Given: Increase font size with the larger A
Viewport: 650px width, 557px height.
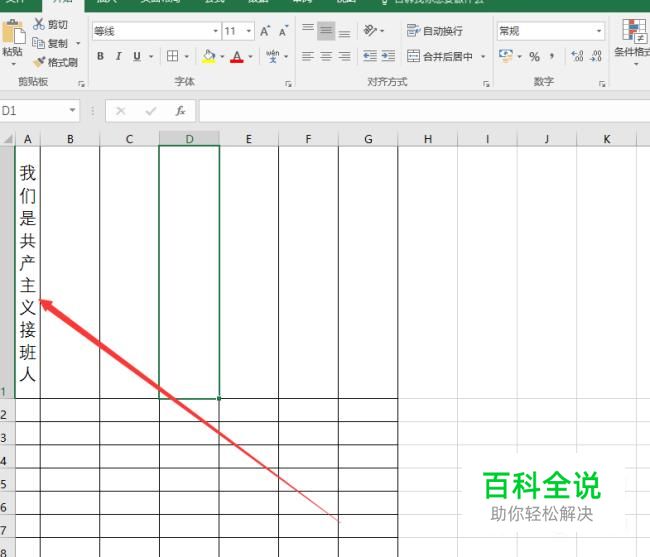Looking at the screenshot, I should pos(265,31).
